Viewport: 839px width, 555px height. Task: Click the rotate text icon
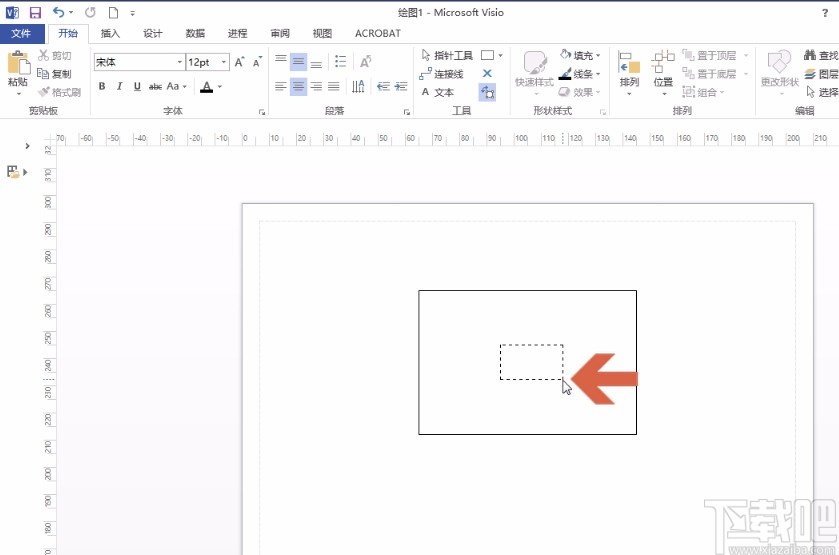pyautogui.click(x=365, y=61)
